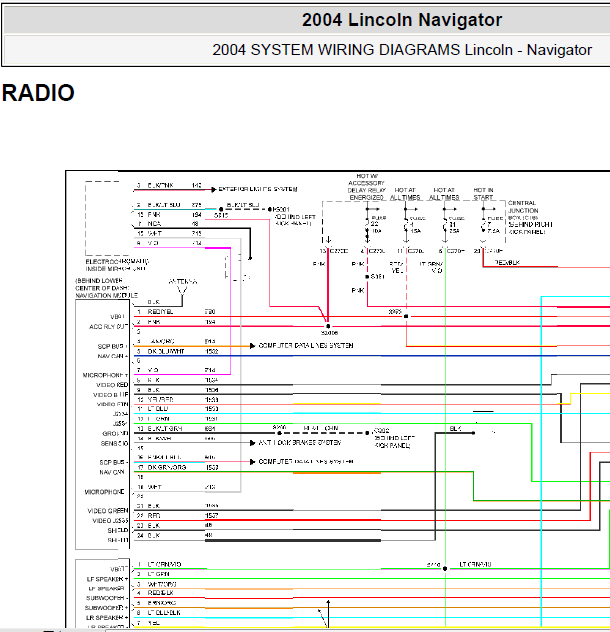Click the LT GRN/VIO label right of the splice
Screen dimensions: 610x632
pyautogui.click(x=475, y=565)
